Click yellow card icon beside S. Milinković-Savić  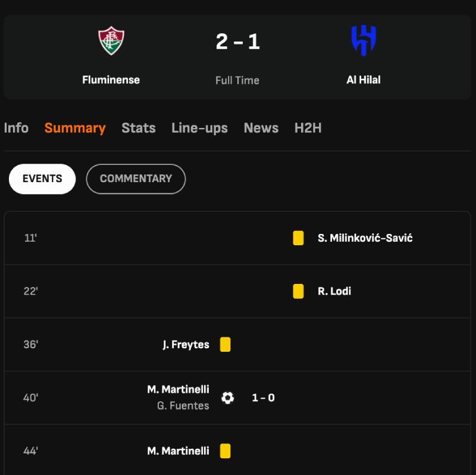(298, 238)
